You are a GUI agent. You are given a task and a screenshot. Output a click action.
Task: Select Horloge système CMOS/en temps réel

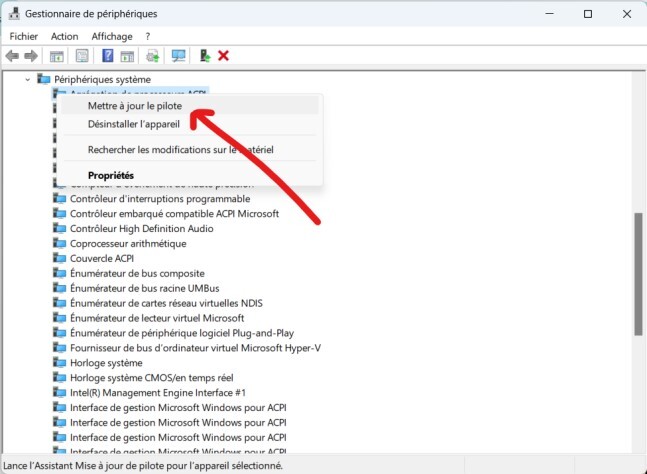(x=151, y=378)
